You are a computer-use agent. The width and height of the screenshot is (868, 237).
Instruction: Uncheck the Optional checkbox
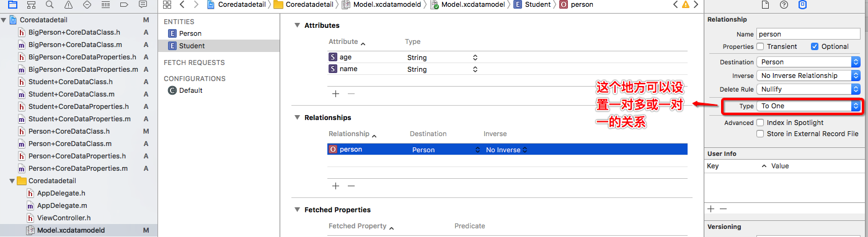click(815, 46)
